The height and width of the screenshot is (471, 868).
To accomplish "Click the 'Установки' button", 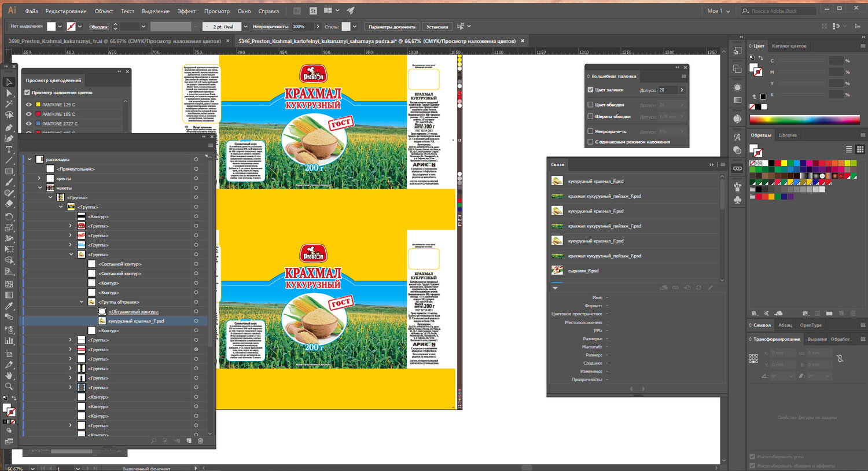I will click(x=437, y=27).
